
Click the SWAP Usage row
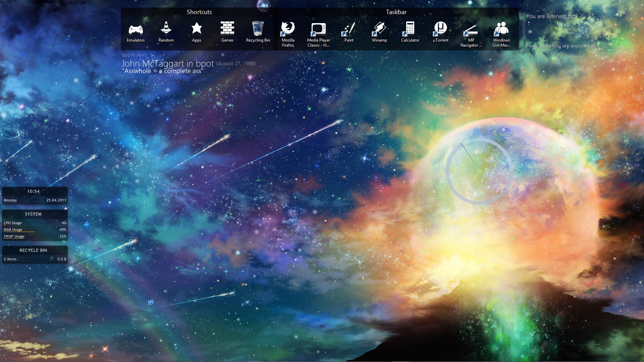tap(35, 236)
